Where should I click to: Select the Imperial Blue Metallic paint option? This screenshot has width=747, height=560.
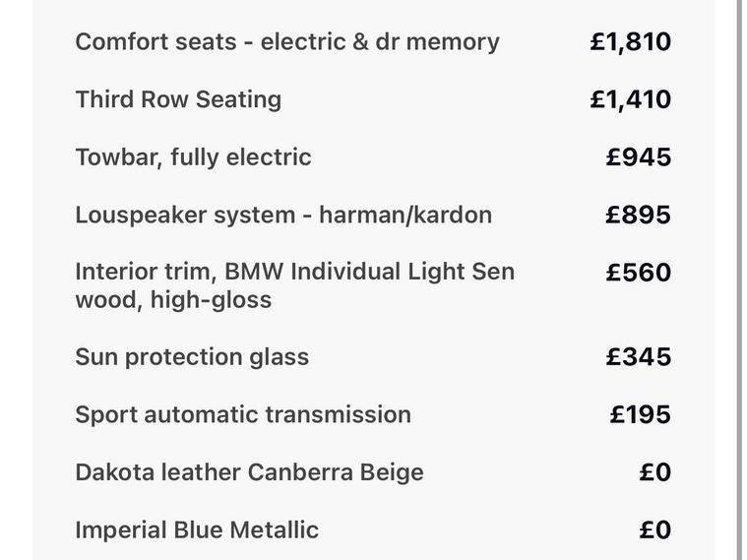tap(197, 530)
